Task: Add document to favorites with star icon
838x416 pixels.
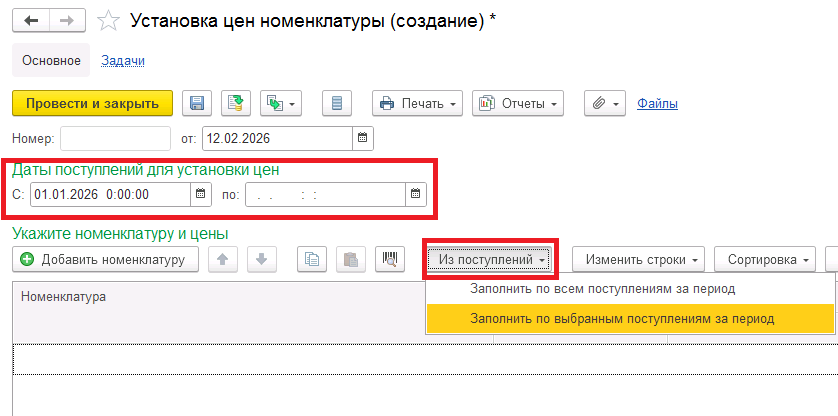Action: 108,21
